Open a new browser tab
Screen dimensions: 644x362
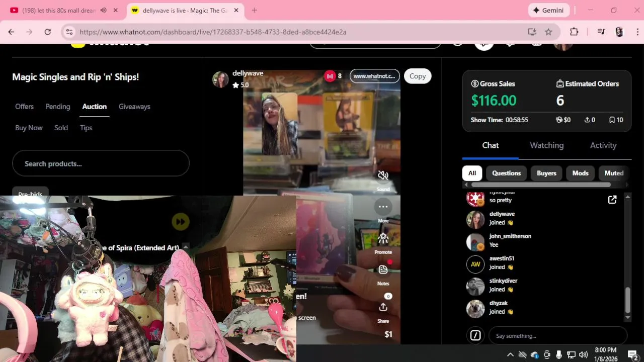[254, 10]
